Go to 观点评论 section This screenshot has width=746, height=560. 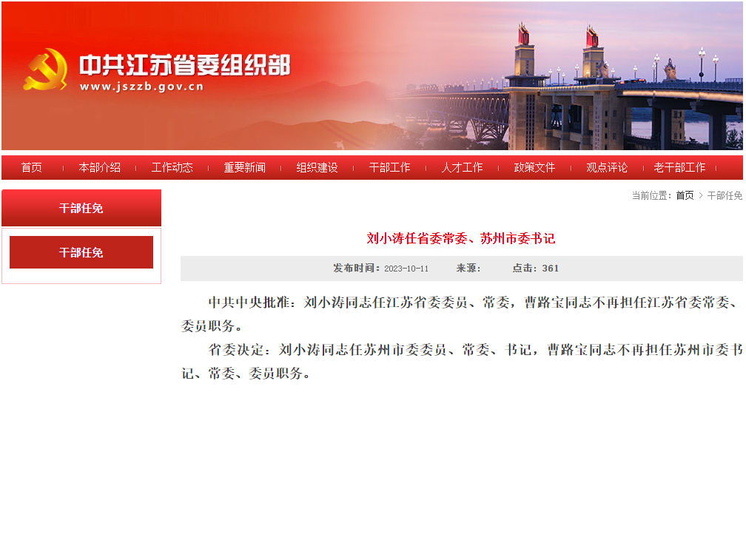coord(607,167)
